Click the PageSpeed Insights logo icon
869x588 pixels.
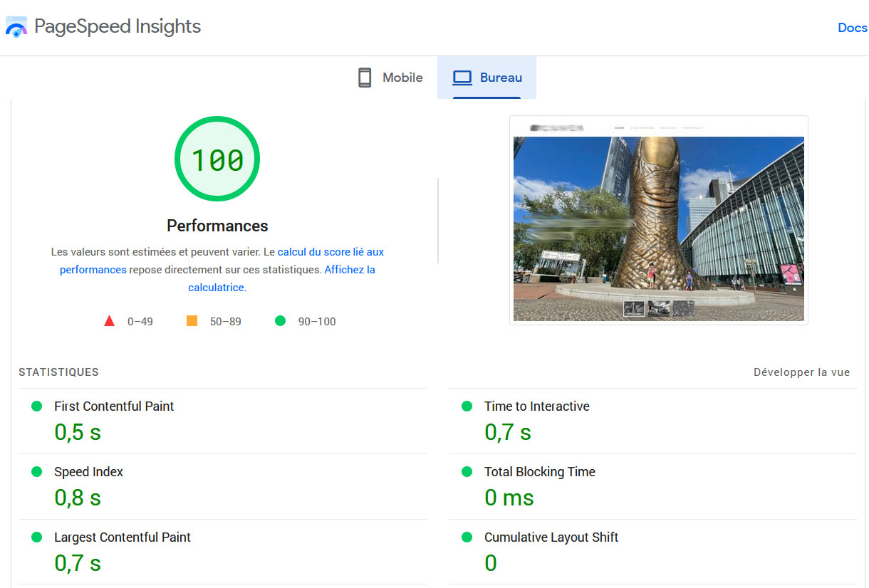pos(16,27)
